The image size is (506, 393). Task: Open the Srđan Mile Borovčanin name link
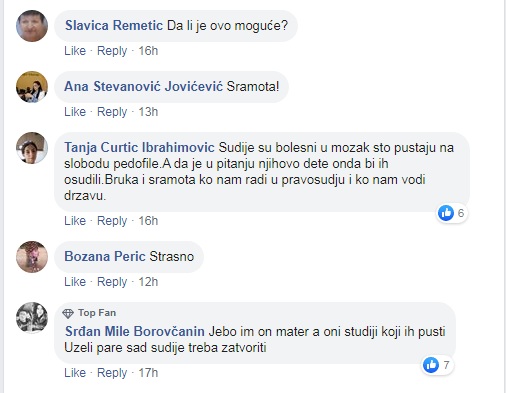point(135,331)
